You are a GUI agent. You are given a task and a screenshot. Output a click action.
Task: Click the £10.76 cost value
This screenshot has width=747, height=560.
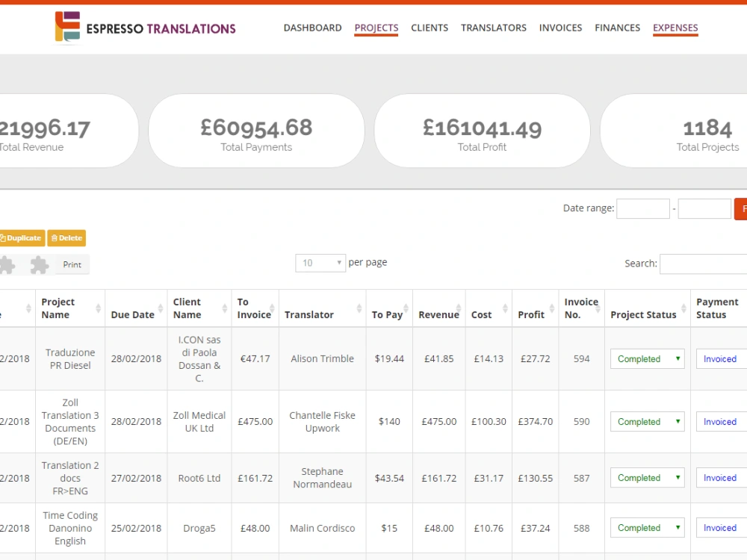(489, 528)
